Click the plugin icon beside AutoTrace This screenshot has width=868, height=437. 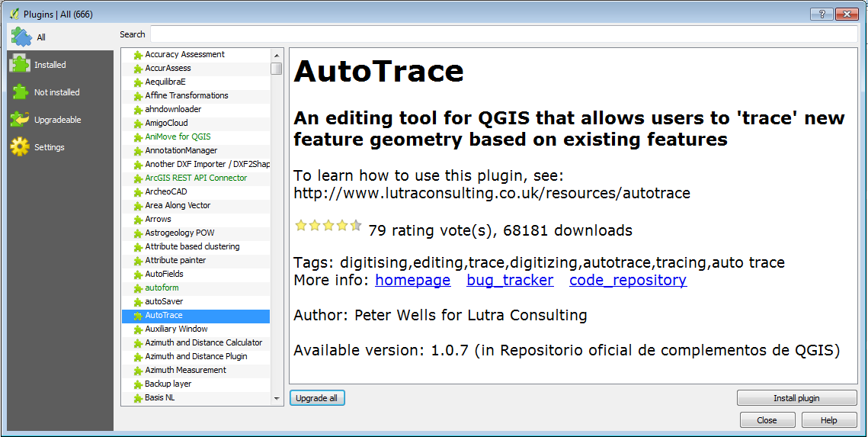click(x=138, y=316)
